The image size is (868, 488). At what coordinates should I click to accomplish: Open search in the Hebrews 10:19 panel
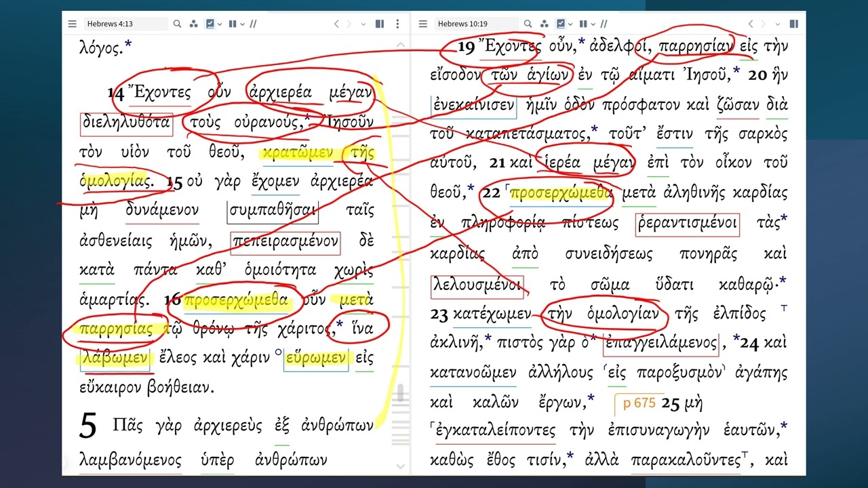point(528,24)
